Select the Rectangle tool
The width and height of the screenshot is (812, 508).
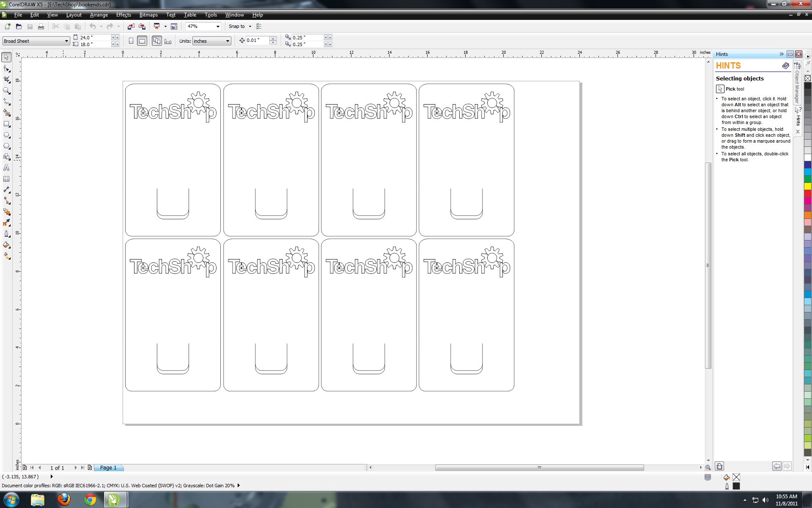[x=6, y=124]
